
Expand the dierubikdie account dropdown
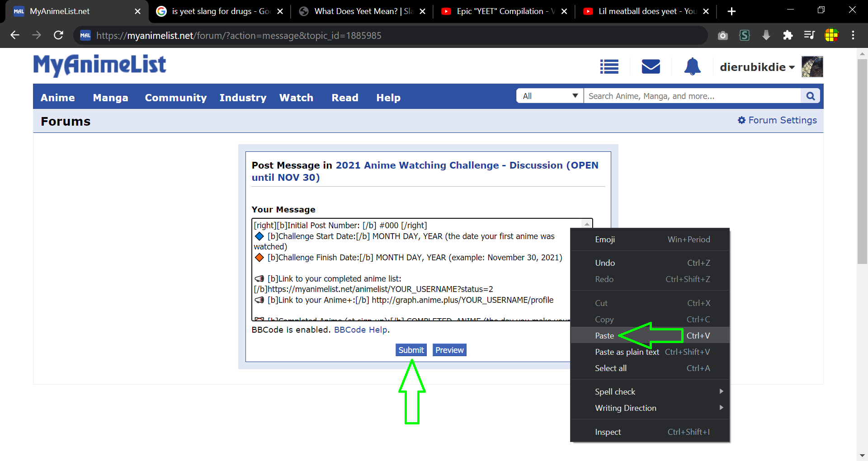pos(757,67)
